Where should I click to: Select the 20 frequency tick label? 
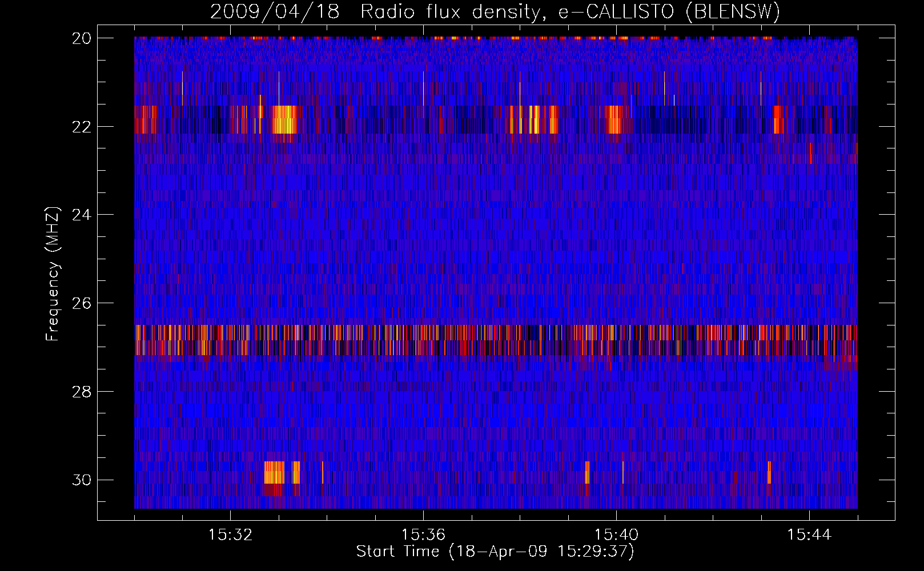click(x=82, y=38)
